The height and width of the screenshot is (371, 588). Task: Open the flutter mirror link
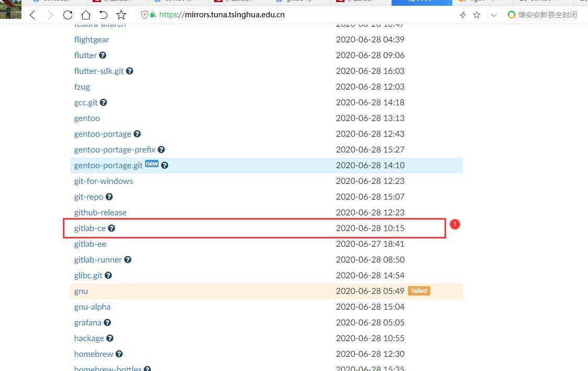[85, 56]
